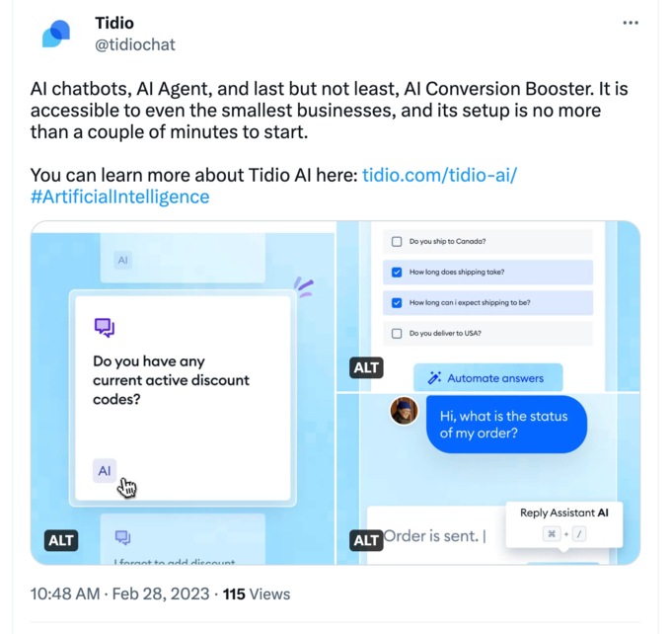This screenshot has width=672, height=634.
Task: Uncheck 'How long does shipping take?' checkbox
Action: [397, 273]
